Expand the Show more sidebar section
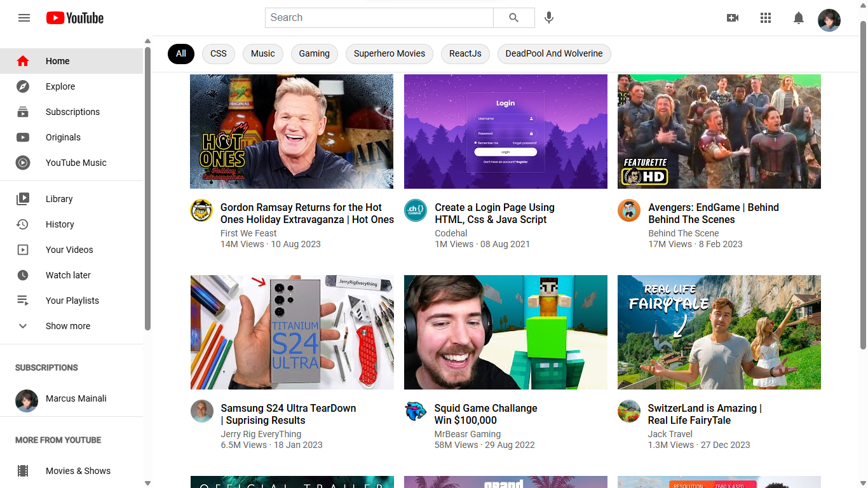 [68, 326]
